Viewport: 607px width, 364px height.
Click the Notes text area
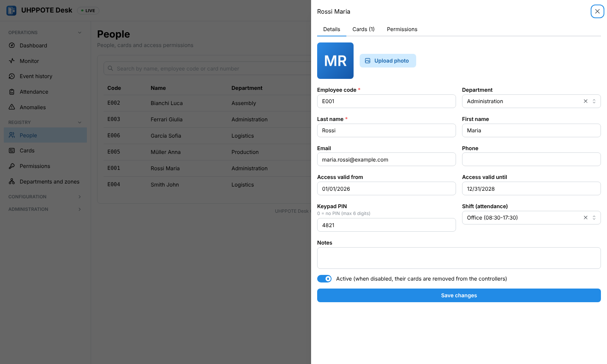pyautogui.click(x=459, y=258)
